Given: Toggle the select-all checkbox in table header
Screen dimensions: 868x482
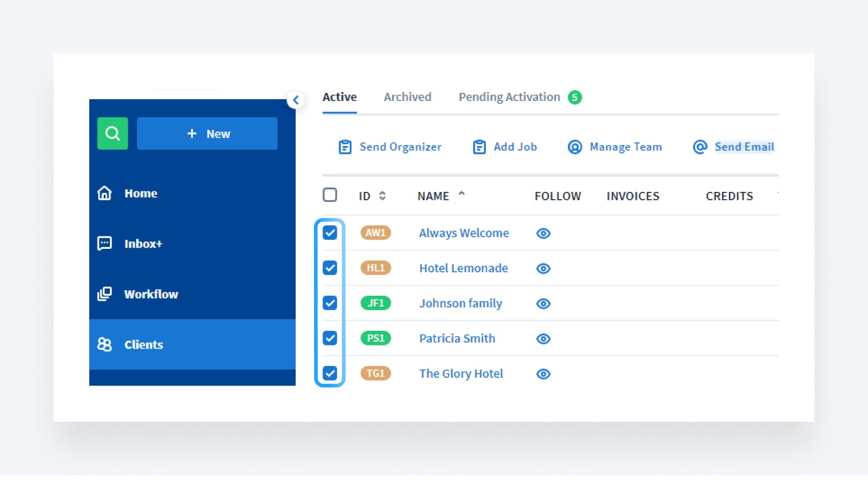Looking at the screenshot, I should 330,195.
